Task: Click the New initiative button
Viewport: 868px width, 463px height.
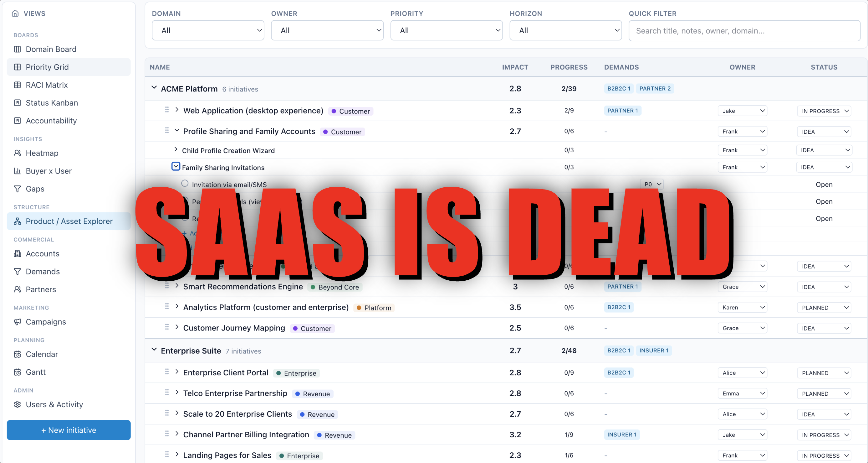Action: pos(69,430)
